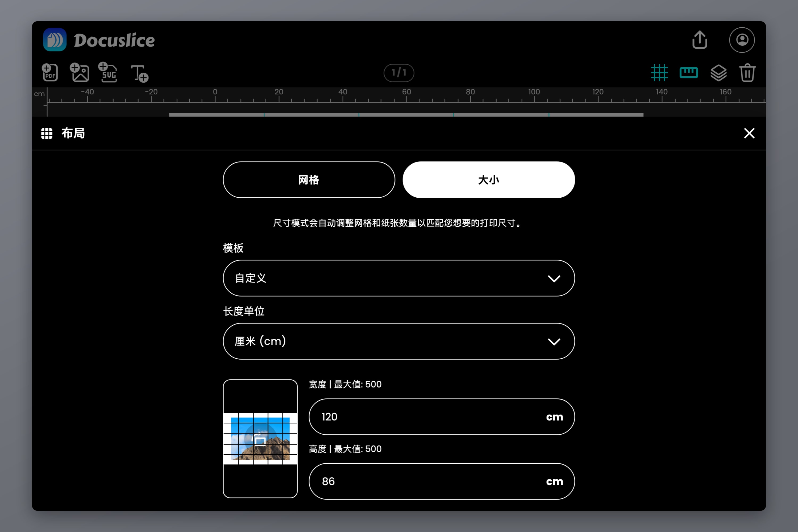Image resolution: width=798 pixels, height=532 pixels.
Task: Click the 宽度 input field with 120
Action: pos(442,417)
